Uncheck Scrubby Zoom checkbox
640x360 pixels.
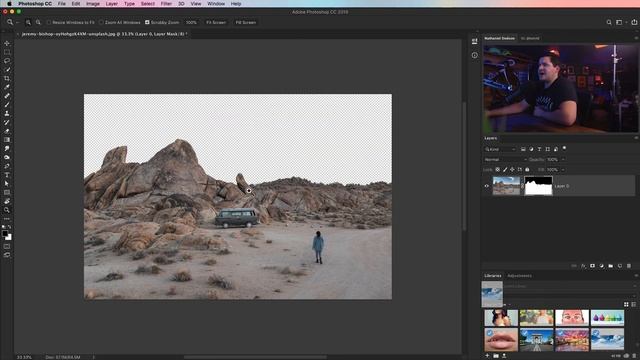click(147, 22)
